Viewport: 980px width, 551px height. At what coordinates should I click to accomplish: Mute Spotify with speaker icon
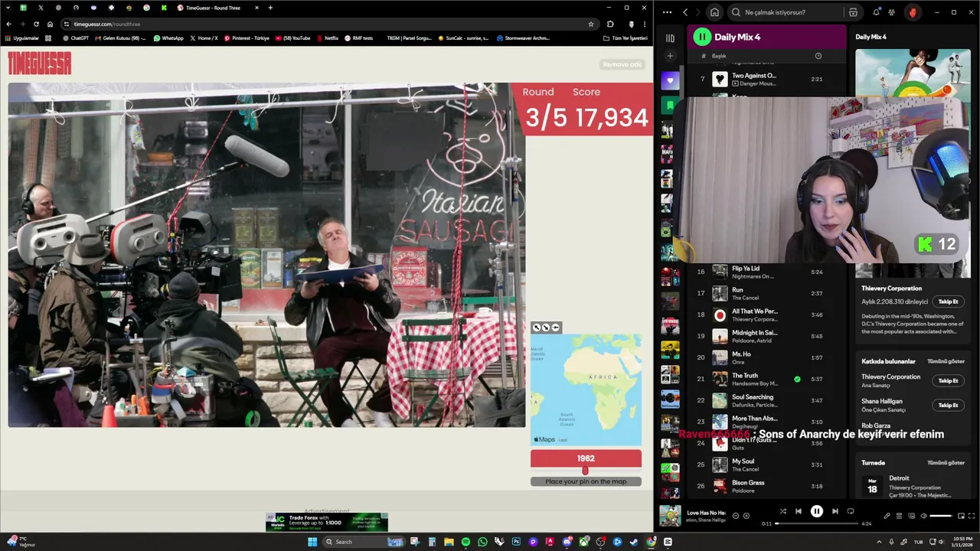[923, 516]
